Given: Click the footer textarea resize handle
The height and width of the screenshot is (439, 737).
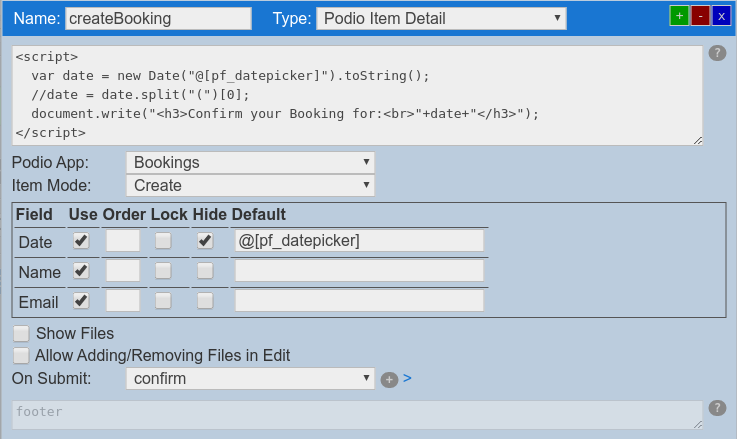Looking at the screenshot, I should click(698, 424).
